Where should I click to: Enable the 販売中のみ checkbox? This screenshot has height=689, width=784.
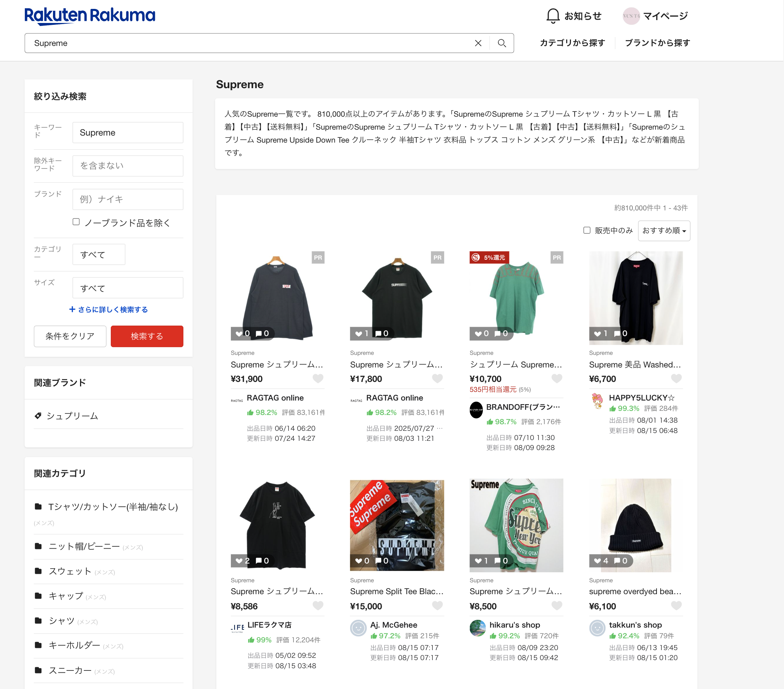[x=587, y=230]
